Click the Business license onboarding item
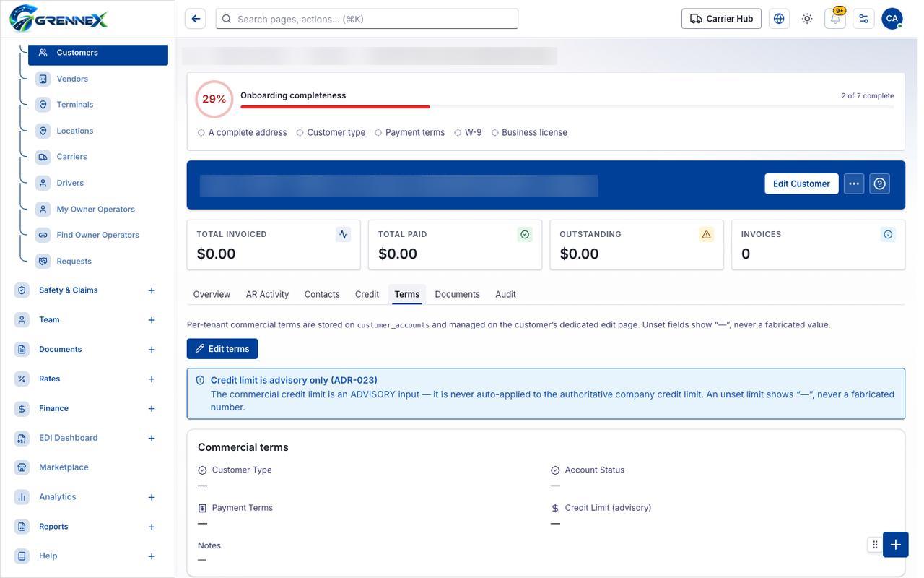Image resolution: width=924 pixels, height=578 pixels. point(529,133)
